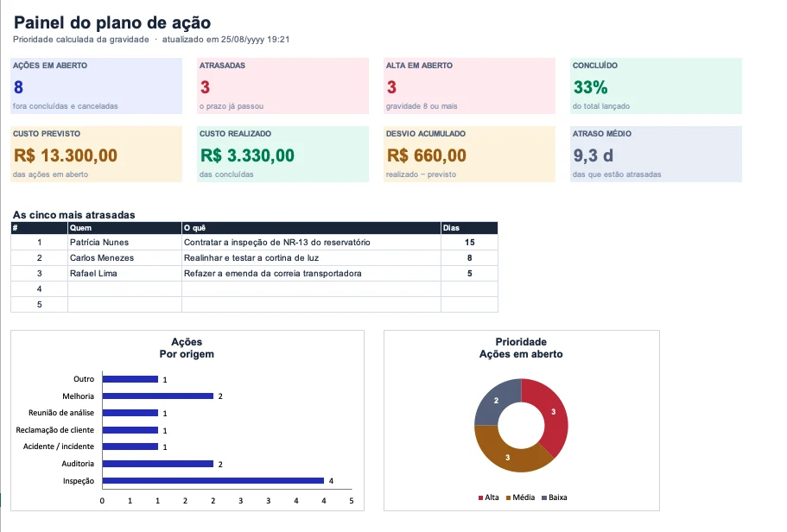
Task: Click the 'ATRASO MÉDIO' value 9,3 d
Action: tap(593, 155)
